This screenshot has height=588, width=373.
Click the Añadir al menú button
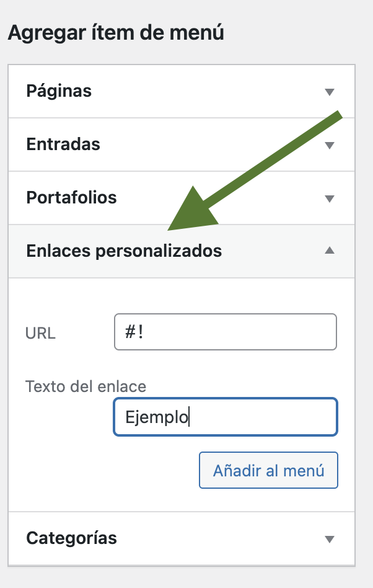(x=268, y=470)
